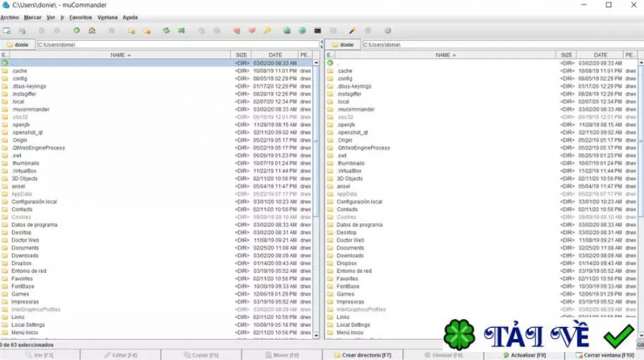Open the right pane donie drive dropdown
The width and height of the screenshot is (644, 360).
343,44
